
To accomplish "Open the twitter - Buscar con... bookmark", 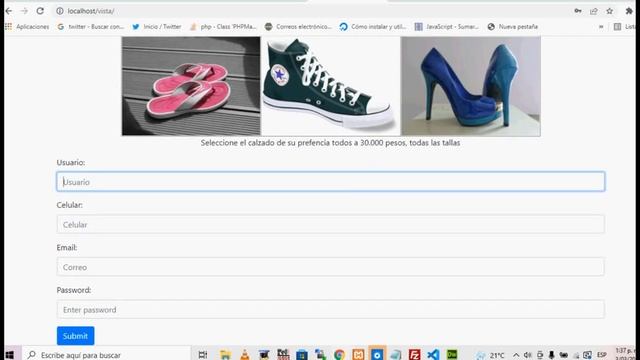I will pyautogui.click(x=91, y=27).
